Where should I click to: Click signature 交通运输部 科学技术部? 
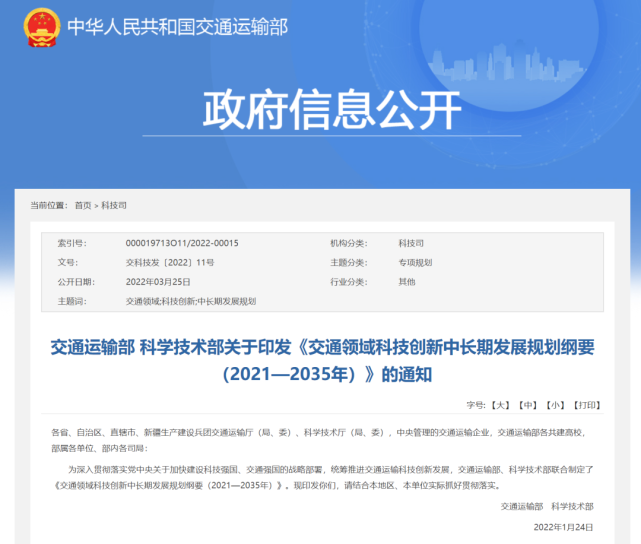[547, 506]
